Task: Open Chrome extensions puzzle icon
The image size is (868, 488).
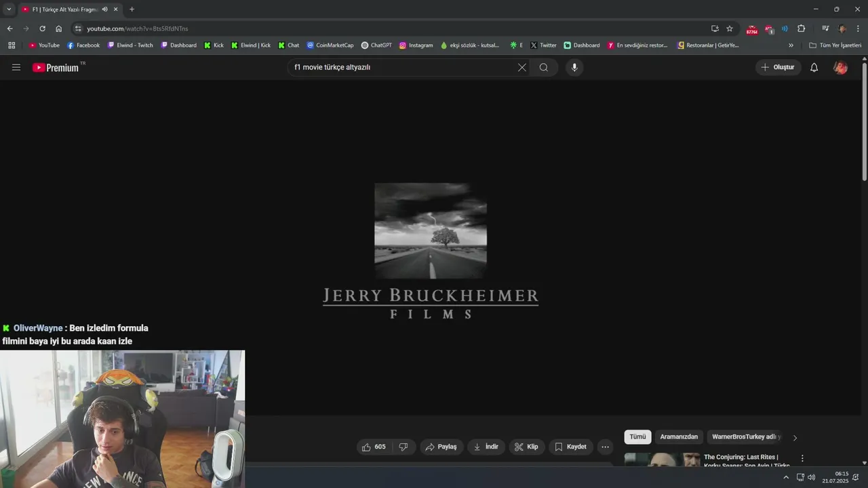Action: click(x=801, y=28)
